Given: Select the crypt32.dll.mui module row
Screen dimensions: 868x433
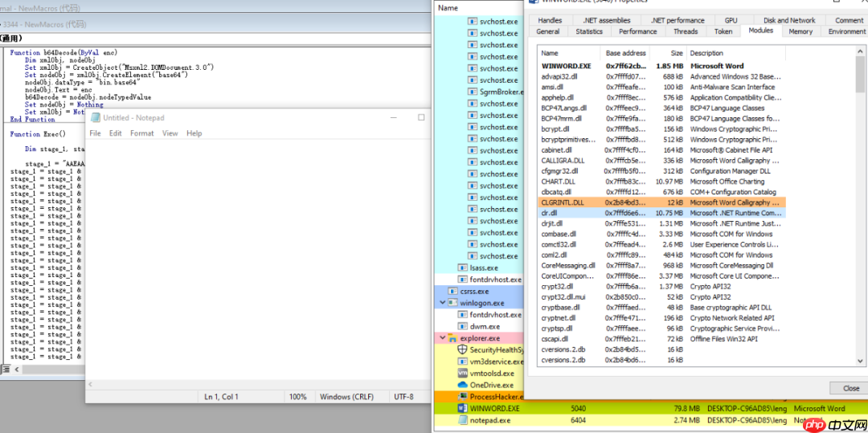Looking at the screenshot, I should pyautogui.click(x=661, y=297).
